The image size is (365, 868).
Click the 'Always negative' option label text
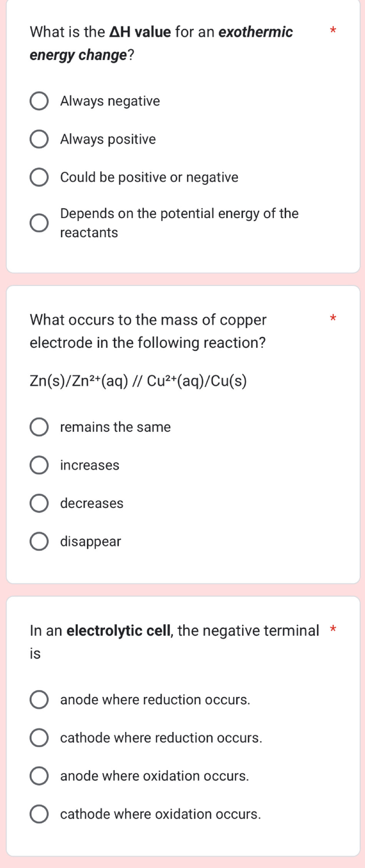109,101
